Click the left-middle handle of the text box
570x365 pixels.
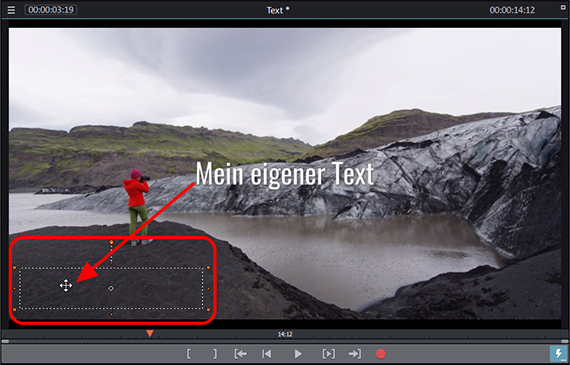coord(15,288)
